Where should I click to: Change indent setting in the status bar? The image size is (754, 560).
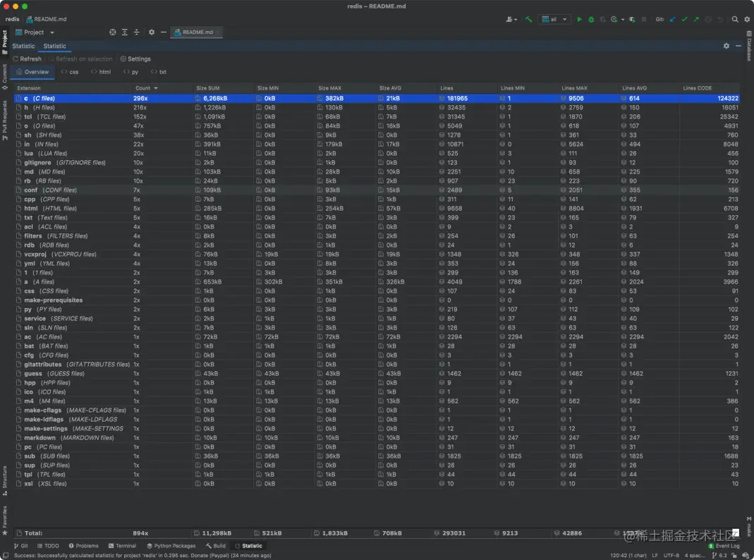pos(695,555)
